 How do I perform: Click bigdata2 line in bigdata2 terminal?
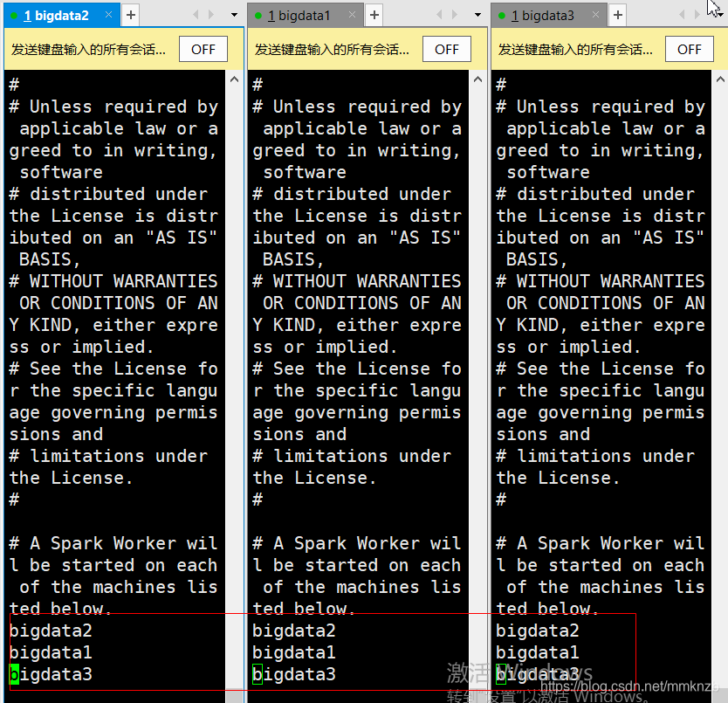tap(52, 631)
